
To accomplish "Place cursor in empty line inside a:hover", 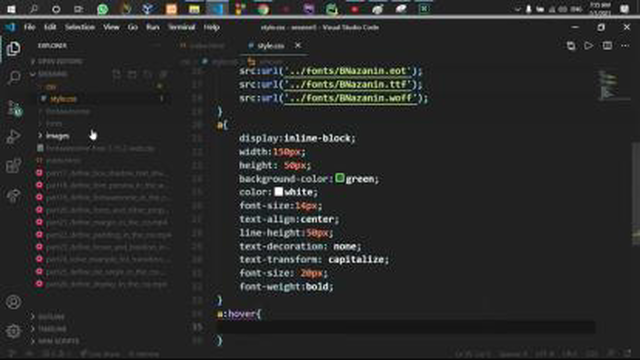I will tap(406, 327).
